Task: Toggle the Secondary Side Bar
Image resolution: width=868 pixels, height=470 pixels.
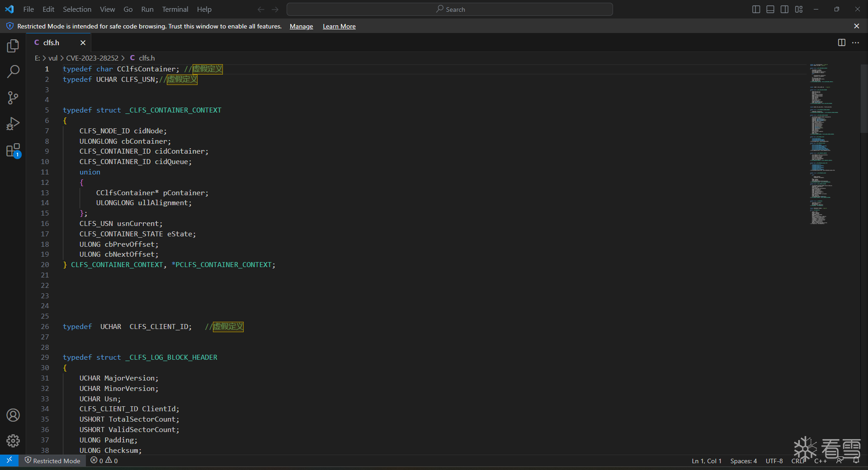Action: click(784, 9)
